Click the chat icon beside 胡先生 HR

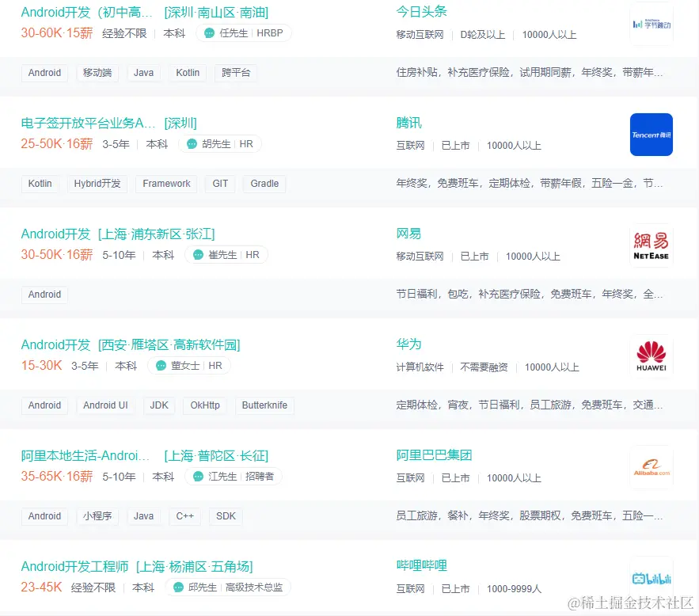(x=192, y=144)
